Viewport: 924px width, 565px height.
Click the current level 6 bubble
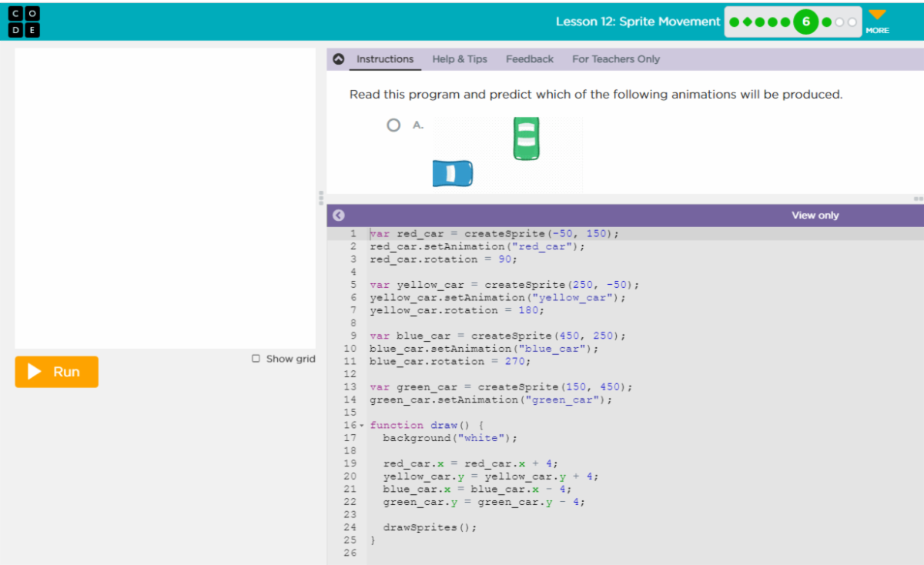[x=805, y=22]
